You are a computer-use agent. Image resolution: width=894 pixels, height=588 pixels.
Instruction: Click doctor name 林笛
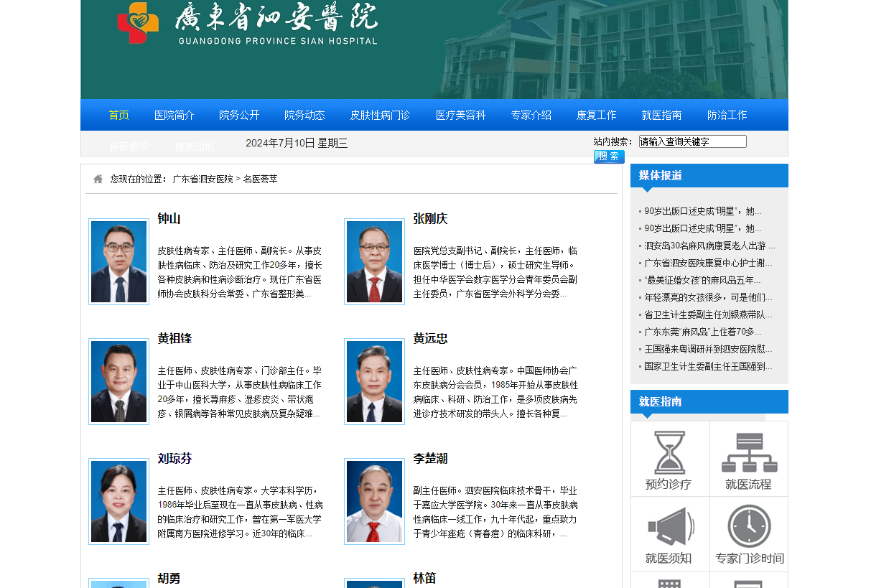tap(424, 579)
